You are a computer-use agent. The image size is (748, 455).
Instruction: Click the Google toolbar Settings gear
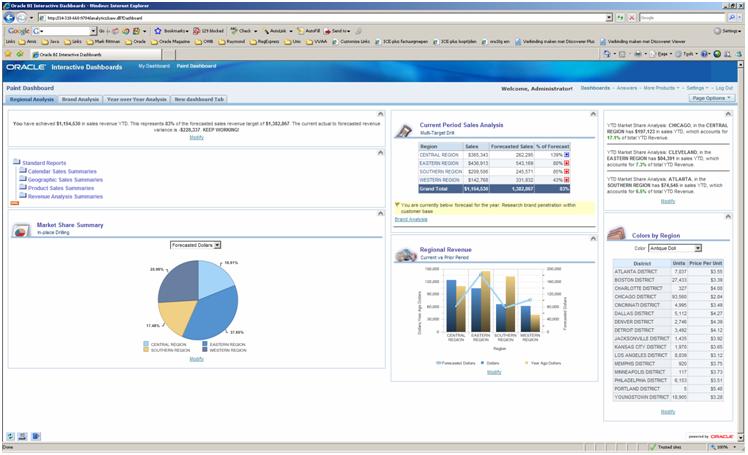coord(717,31)
